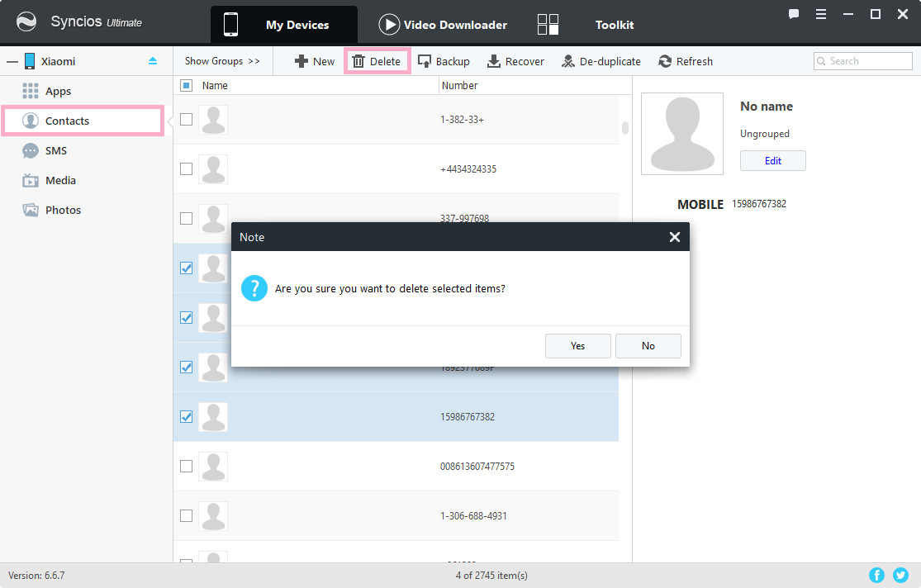This screenshot has width=921, height=588.
Task: Click avatar of contact +4434324335
Action: [x=212, y=169]
